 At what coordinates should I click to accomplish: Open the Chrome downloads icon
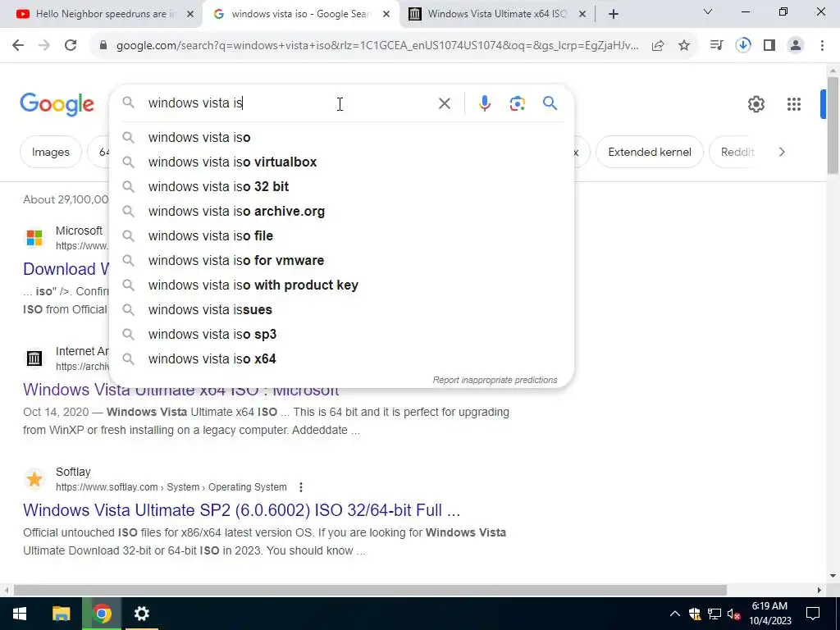point(743,46)
